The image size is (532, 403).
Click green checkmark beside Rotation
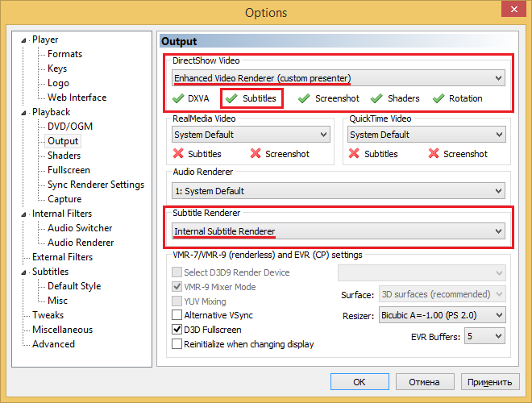pyautogui.click(x=438, y=98)
